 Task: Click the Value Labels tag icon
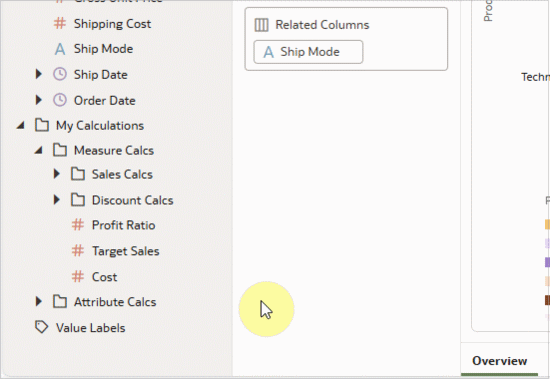(42, 327)
